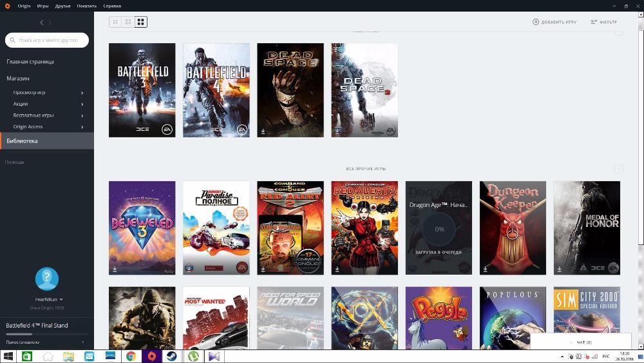
Task: Open the Windows Start menu
Action: [8, 356]
